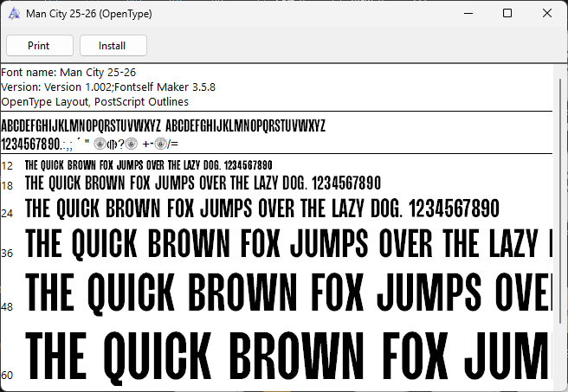Click the 60-point sample text line

[286, 355]
